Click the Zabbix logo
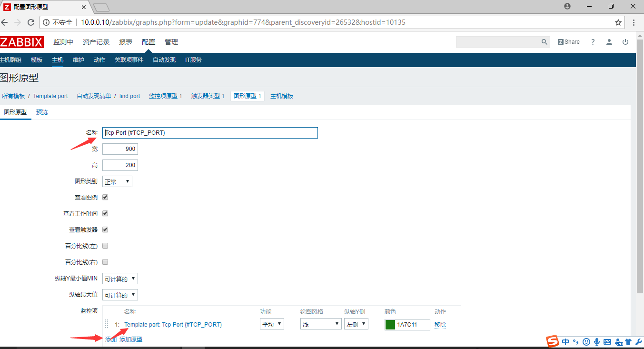Image resolution: width=644 pixels, height=349 pixels. click(22, 42)
